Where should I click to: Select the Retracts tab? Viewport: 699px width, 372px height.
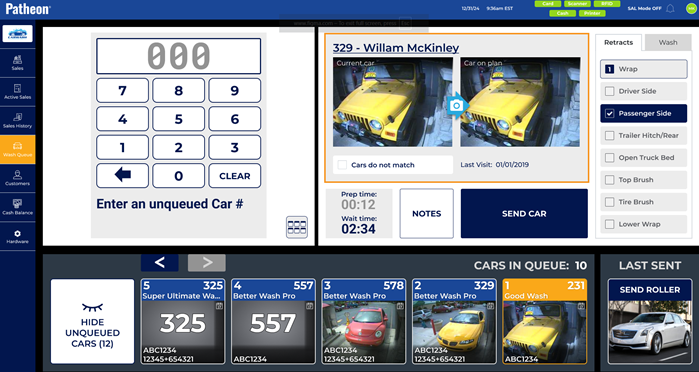tap(618, 42)
